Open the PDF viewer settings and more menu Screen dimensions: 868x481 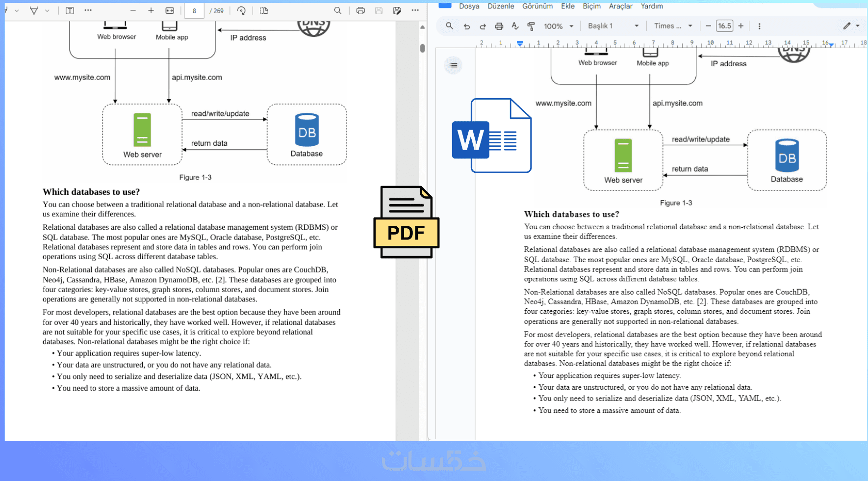coord(415,10)
